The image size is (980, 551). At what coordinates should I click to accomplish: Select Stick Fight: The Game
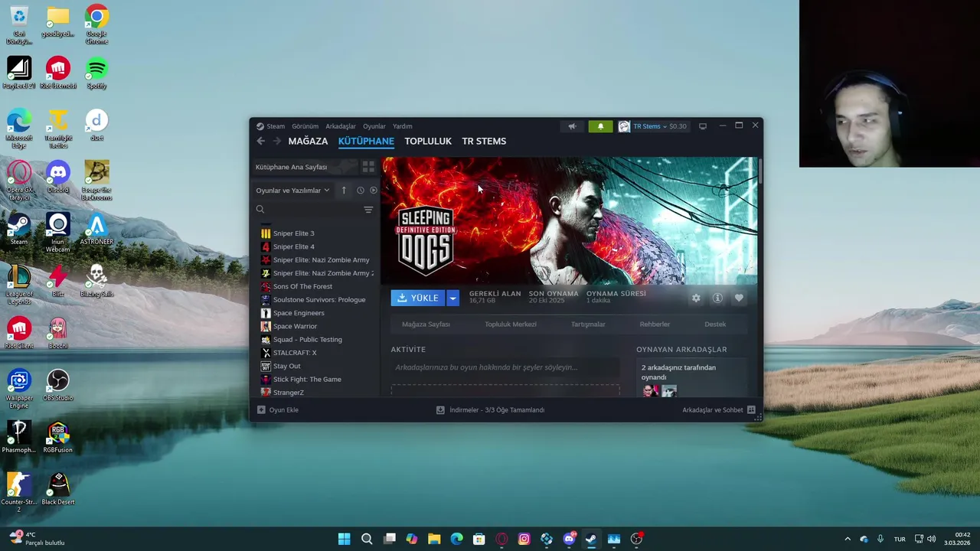pyautogui.click(x=307, y=380)
